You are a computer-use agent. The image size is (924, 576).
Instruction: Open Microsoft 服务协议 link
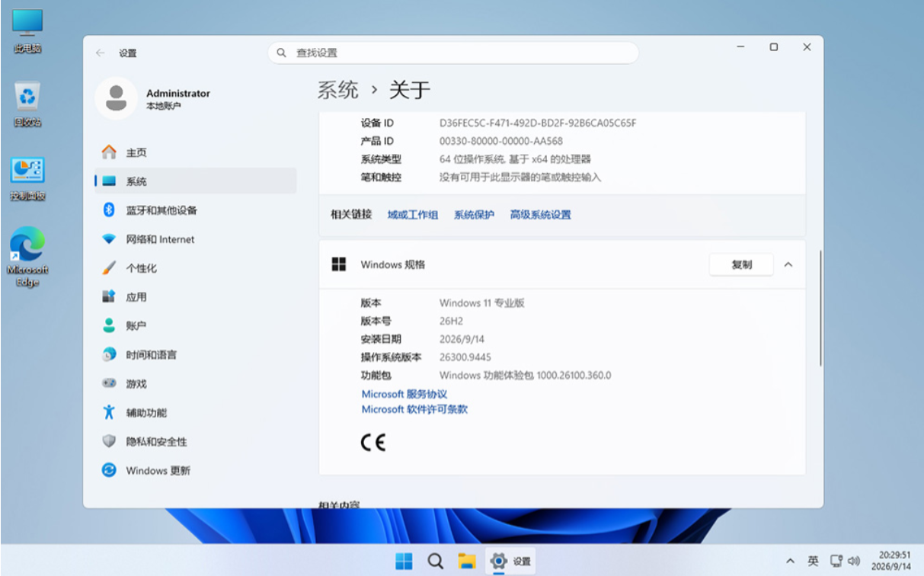[x=404, y=394]
